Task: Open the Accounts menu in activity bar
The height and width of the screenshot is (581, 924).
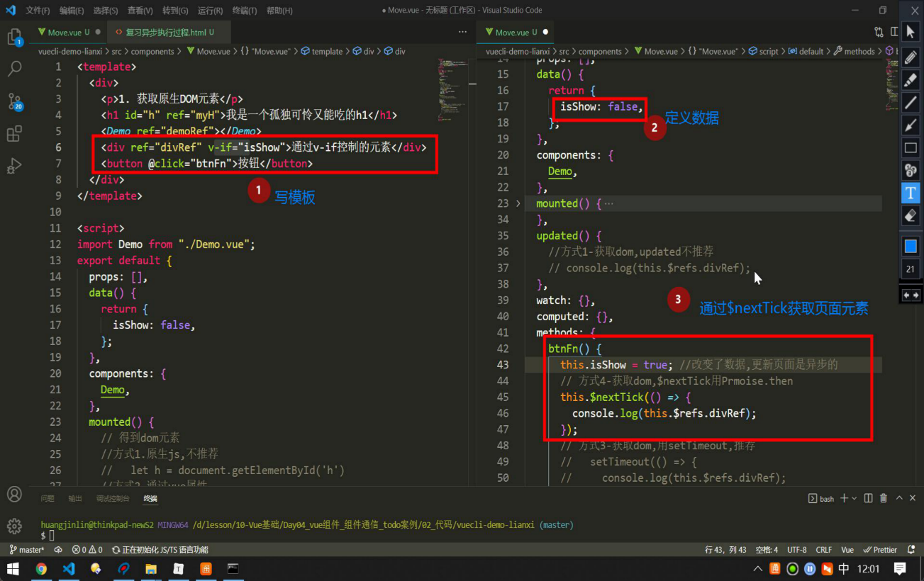Action: coord(14,494)
